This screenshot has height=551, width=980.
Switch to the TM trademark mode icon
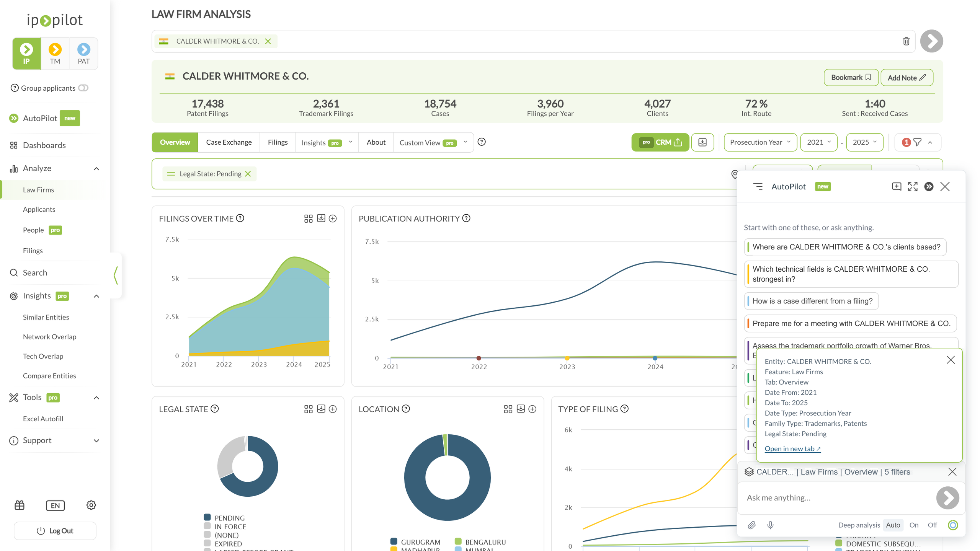[x=55, y=54]
